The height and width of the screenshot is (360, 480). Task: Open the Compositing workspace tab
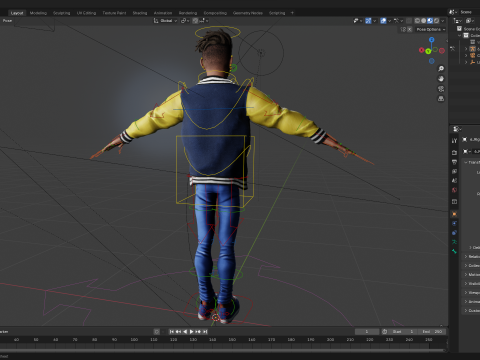click(215, 13)
